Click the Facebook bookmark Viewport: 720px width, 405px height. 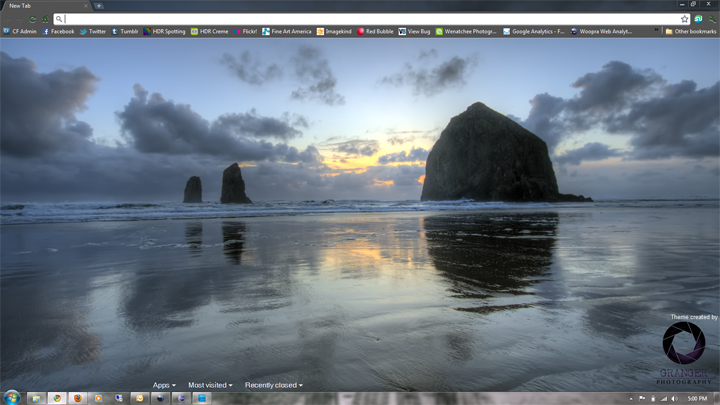pos(59,31)
